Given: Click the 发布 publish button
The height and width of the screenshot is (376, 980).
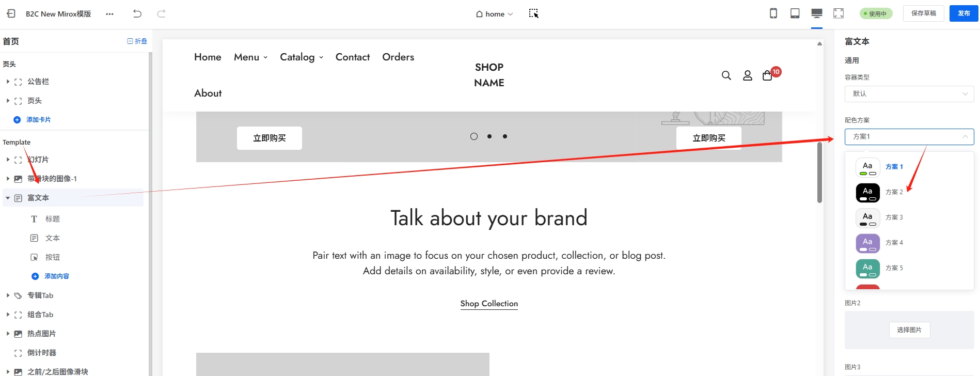Looking at the screenshot, I should (963, 13).
